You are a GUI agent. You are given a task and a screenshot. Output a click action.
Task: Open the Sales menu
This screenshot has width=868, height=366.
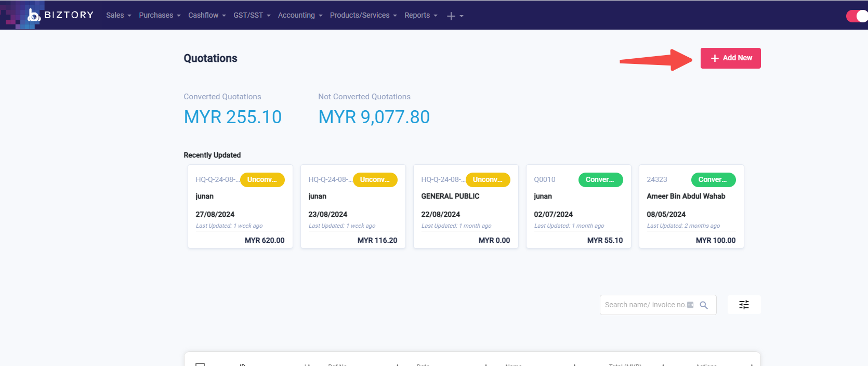(x=119, y=15)
